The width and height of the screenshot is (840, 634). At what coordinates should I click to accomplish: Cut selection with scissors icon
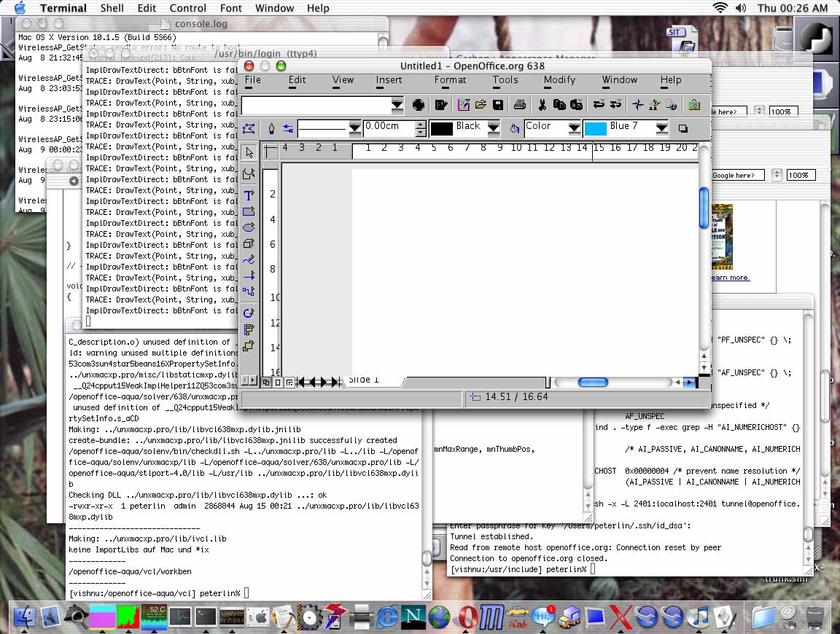(542, 105)
